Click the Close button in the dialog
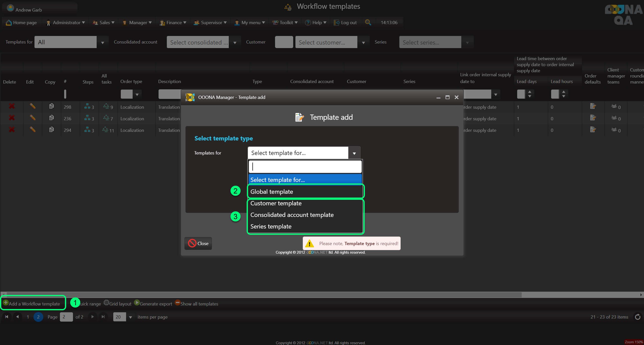The image size is (644, 345). coord(198,243)
